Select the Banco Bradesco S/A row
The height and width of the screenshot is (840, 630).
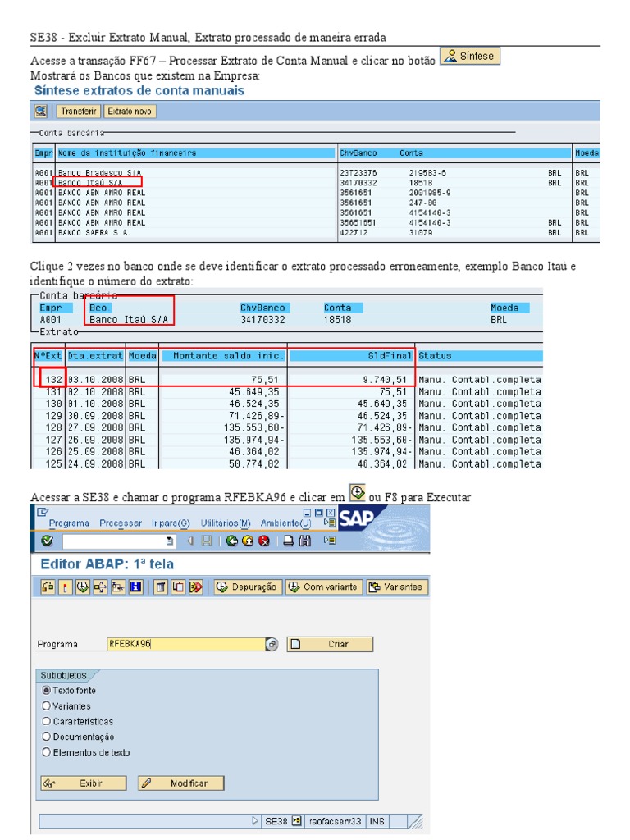pyautogui.click(x=316, y=173)
